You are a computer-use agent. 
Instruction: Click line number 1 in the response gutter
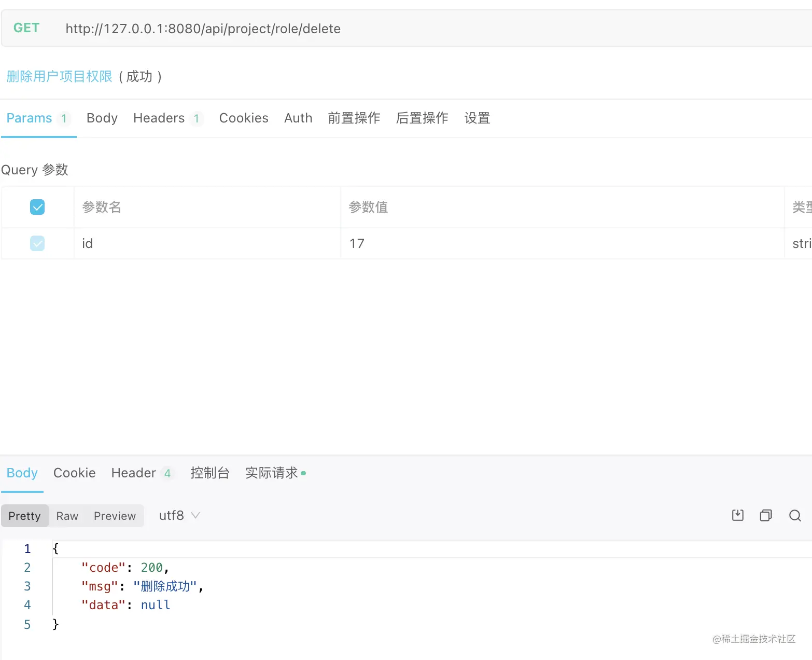click(x=27, y=549)
